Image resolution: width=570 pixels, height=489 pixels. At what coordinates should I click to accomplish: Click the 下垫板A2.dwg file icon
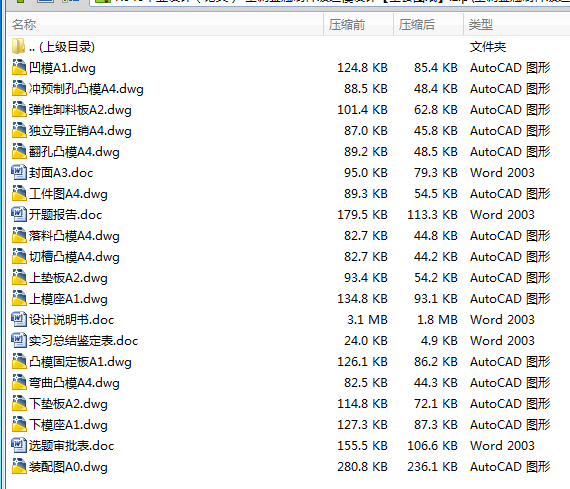[x=19, y=404]
